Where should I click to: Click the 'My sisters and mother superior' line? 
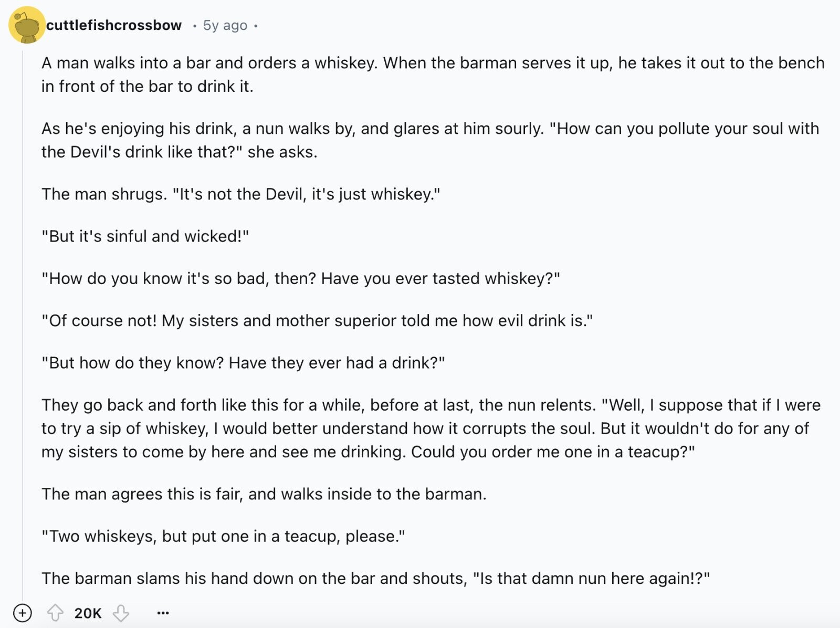[317, 321]
